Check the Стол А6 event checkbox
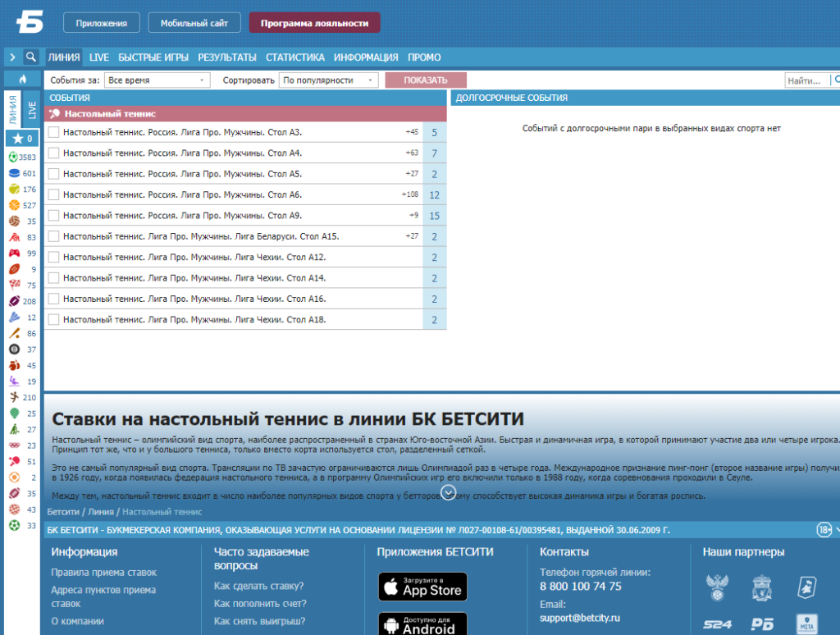Screen dimensions: 840x635 click(x=53, y=194)
